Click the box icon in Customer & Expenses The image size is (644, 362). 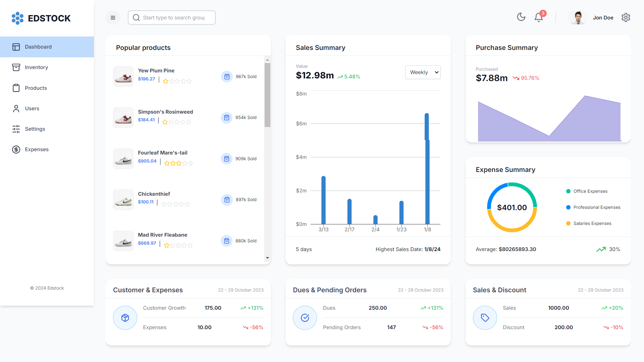(125, 318)
